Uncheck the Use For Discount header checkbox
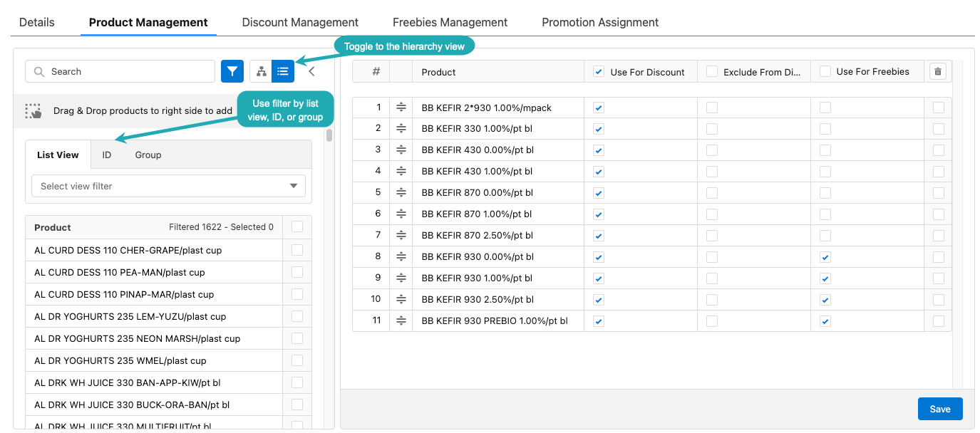 (x=597, y=71)
